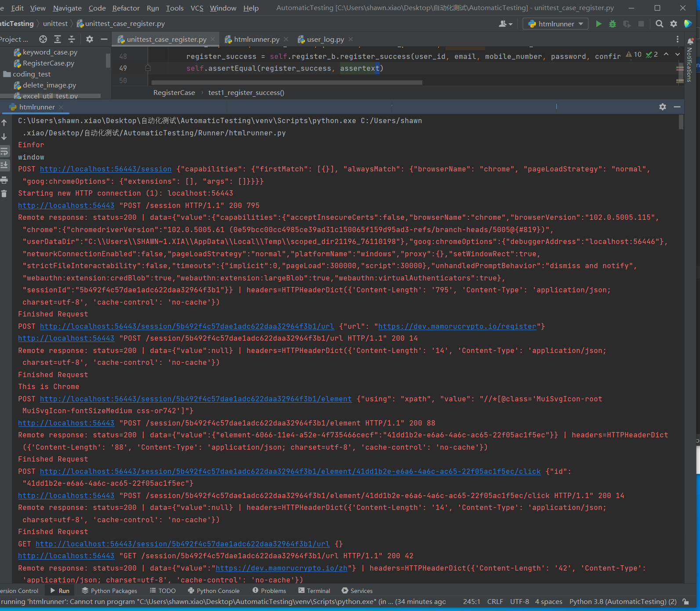The height and width of the screenshot is (611, 700).
Task: Clear console with the trash icon
Action: (x=4, y=193)
